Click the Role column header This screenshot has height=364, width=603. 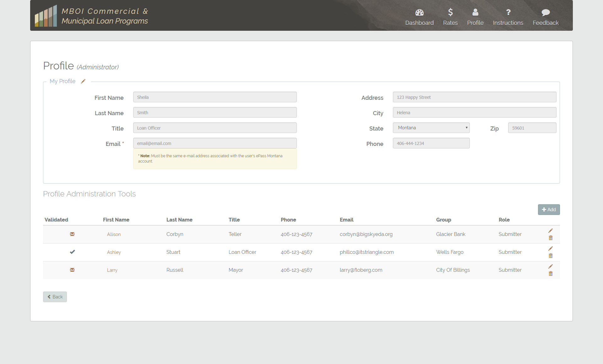(x=504, y=220)
